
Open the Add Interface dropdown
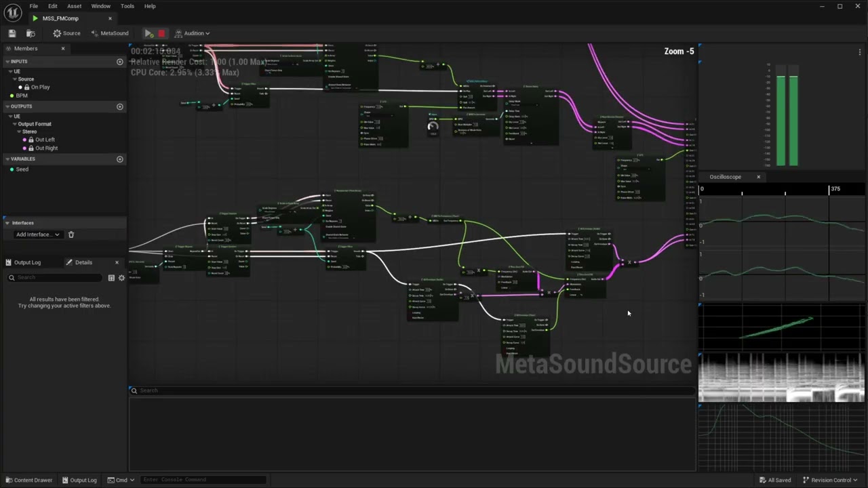click(x=37, y=235)
